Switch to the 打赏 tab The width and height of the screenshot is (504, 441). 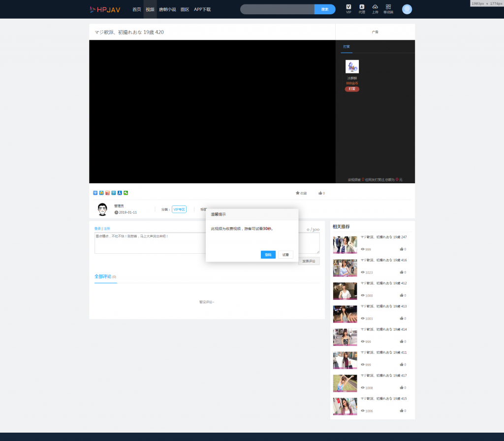346,46
